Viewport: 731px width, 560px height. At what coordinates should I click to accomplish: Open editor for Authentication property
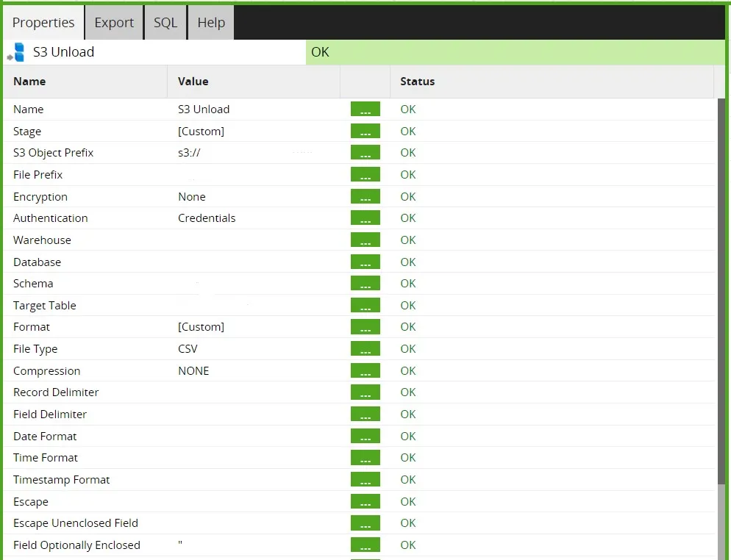365,218
